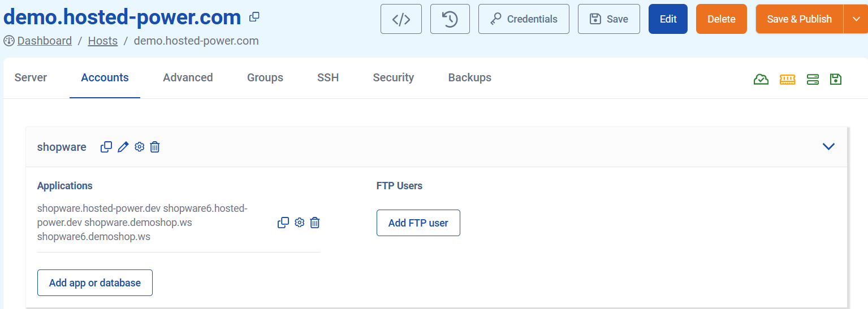Select the Accounts tab
Viewport: 868px width, 309px height.
tap(105, 77)
